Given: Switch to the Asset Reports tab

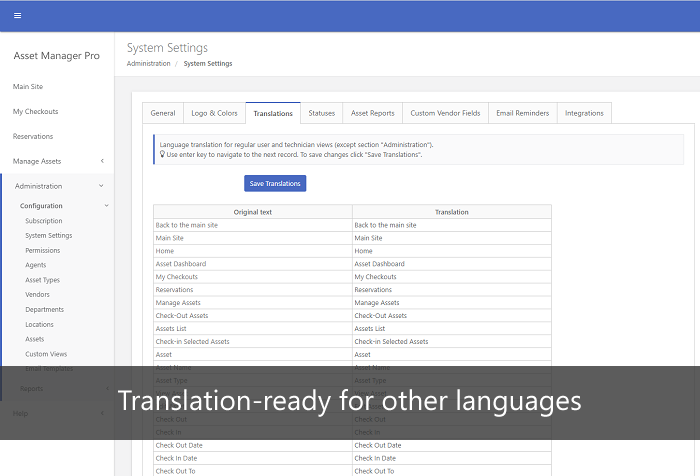Looking at the screenshot, I should click(372, 113).
